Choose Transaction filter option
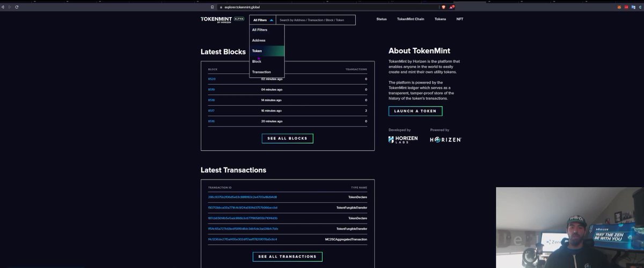Viewport: 644px width, 268px height. 267,72
